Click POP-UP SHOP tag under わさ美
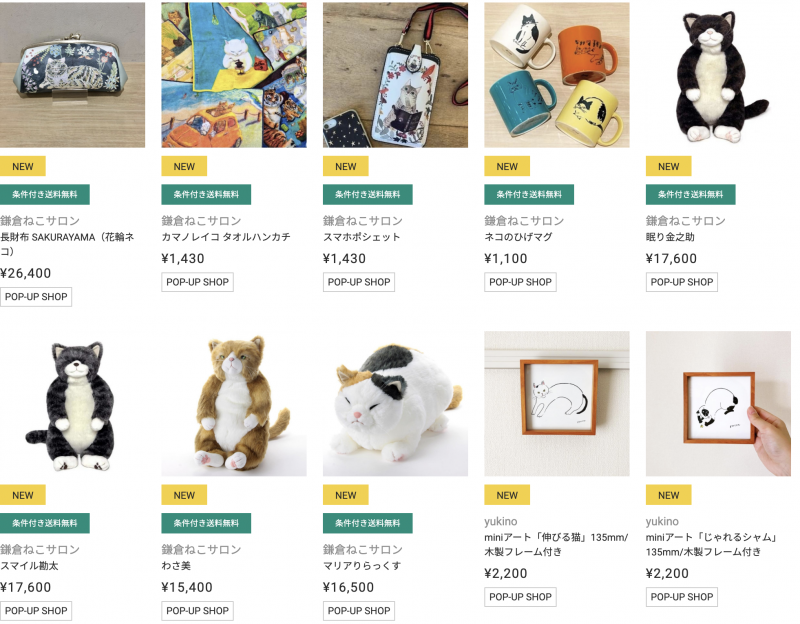Screen dimensions: 800x624 pos(197,611)
